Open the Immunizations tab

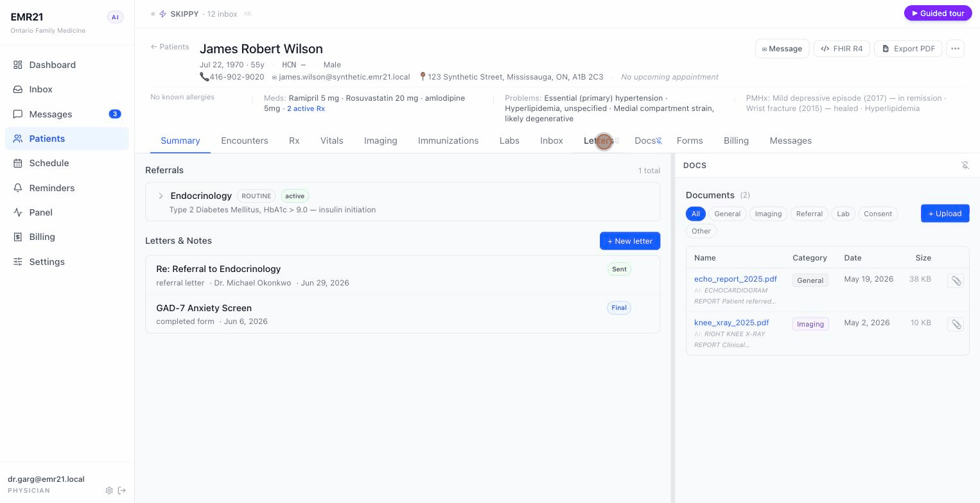(x=448, y=141)
